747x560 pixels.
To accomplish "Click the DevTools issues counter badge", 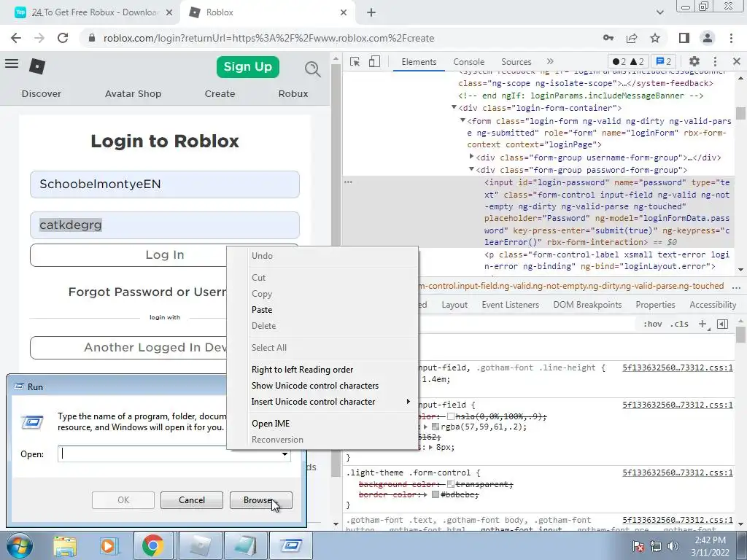I will (664, 61).
